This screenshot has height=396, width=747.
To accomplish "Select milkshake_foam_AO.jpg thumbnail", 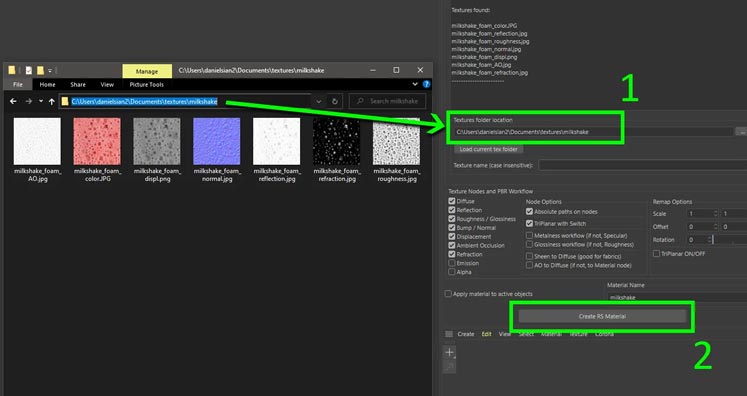I will pos(37,141).
